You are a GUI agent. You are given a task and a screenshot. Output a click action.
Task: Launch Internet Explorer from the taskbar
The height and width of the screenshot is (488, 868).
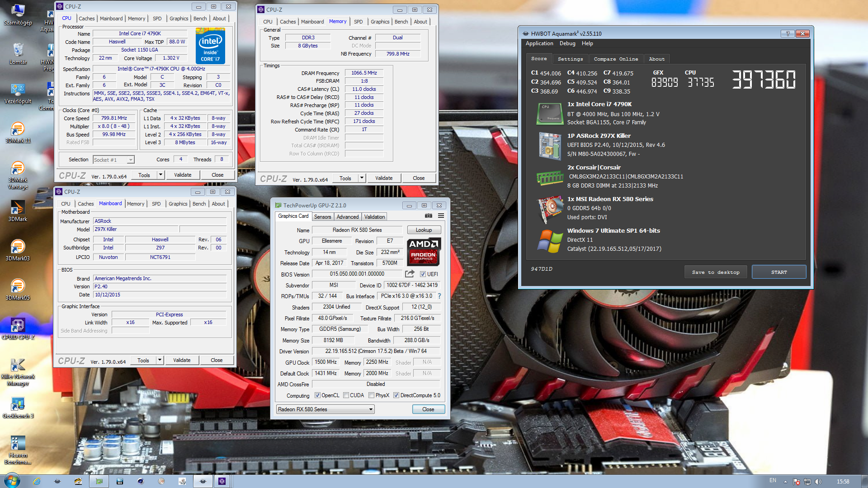(37, 481)
